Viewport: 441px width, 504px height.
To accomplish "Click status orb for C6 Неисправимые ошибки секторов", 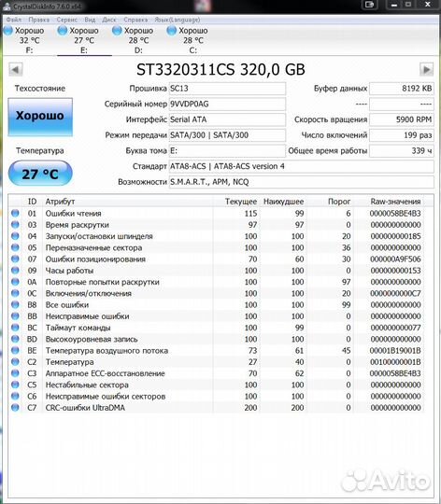I will point(15,396).
